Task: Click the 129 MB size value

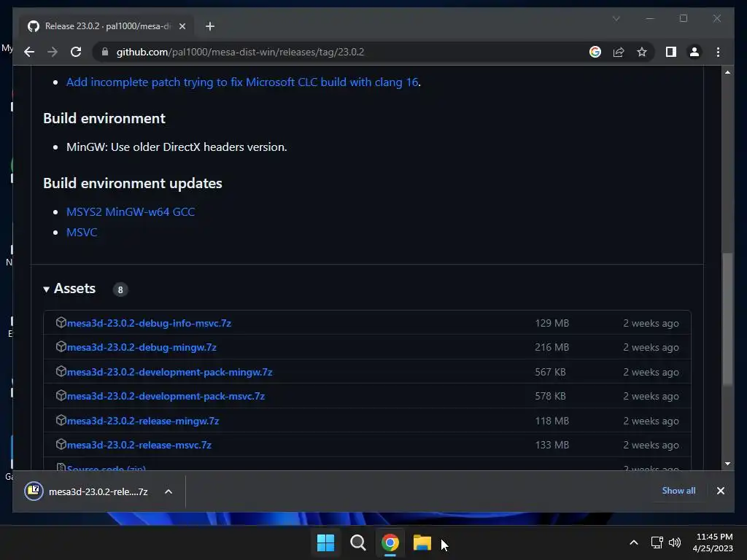Action: pos(551,323)
